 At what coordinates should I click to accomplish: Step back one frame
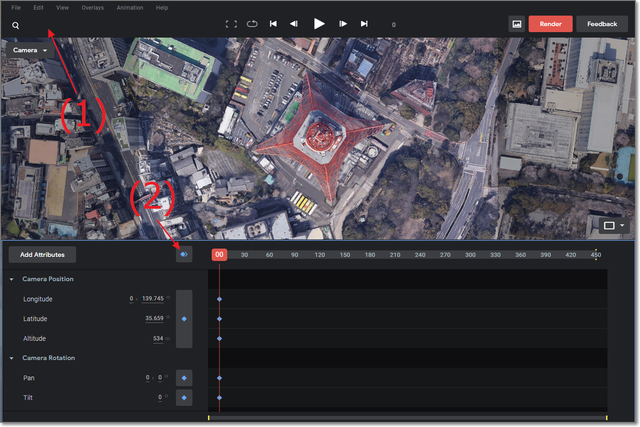294,23
